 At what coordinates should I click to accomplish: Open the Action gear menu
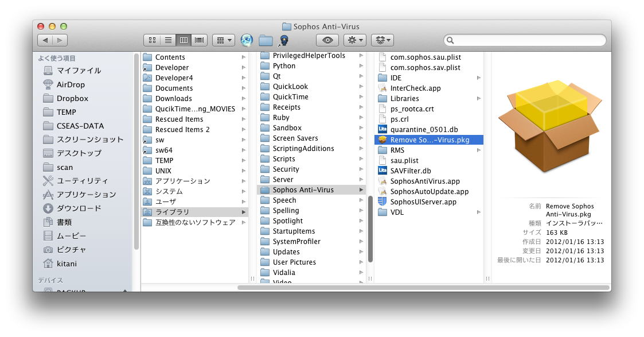tap(355, 40)
